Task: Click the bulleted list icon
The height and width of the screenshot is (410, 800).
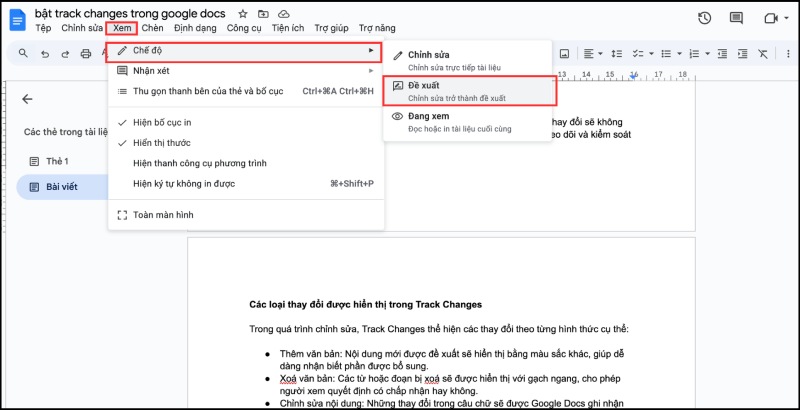Action: pyautogui.click(x=666, y=53)
